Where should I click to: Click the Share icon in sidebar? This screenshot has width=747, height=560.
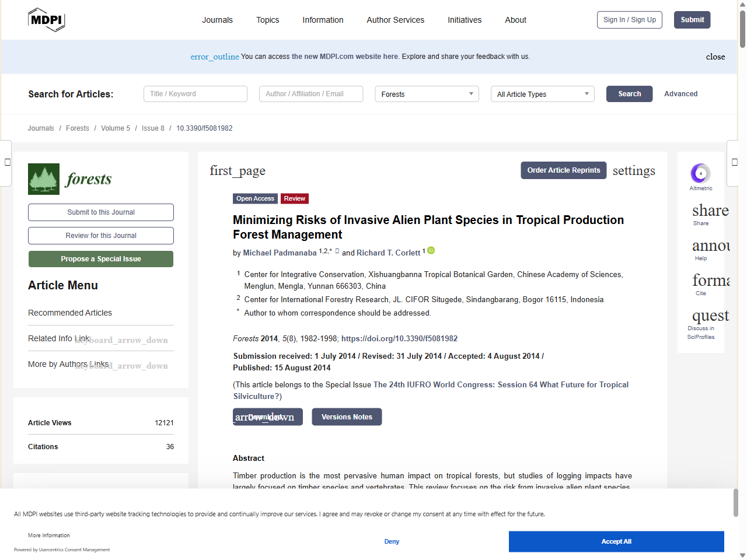pyautogui.click(x=710, y=211)
